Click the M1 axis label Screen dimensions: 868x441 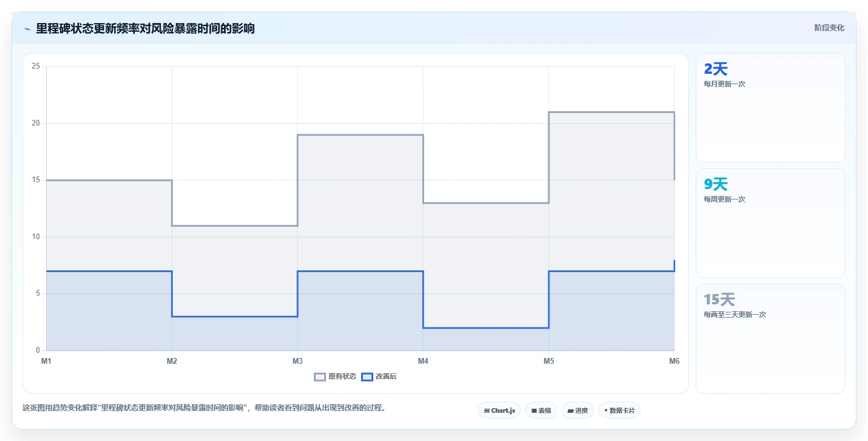click(46, 361)
